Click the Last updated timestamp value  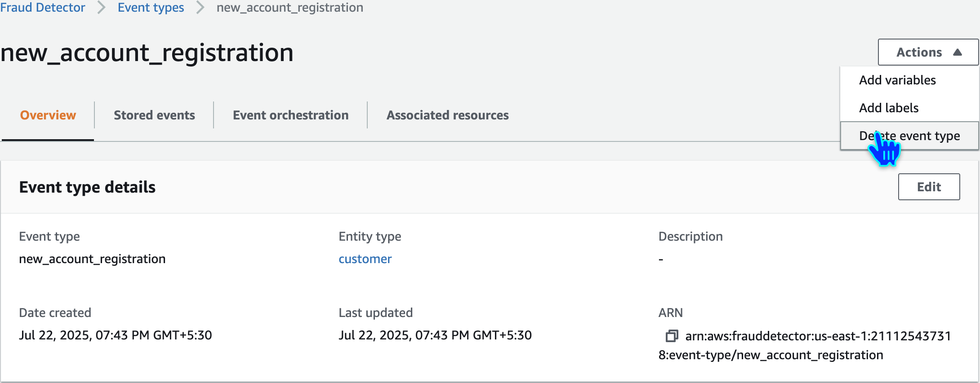click(435, 335)
